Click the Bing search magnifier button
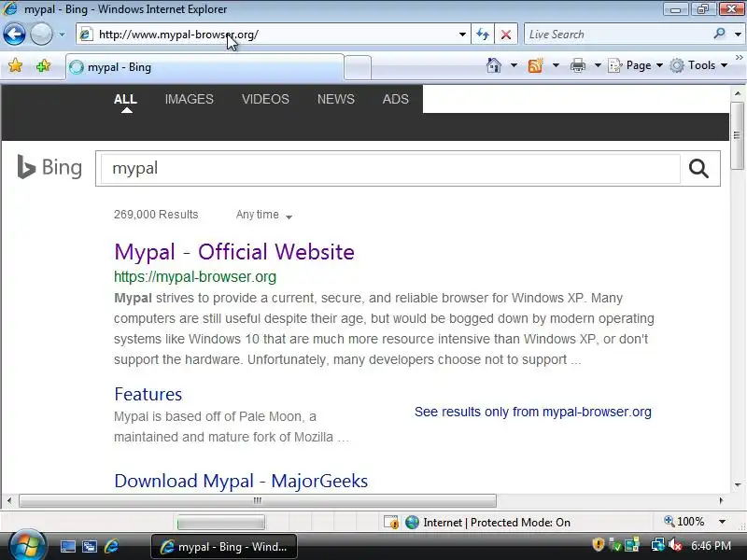The image size is (747, 560). pyautogui.click(x=698, y=169)
